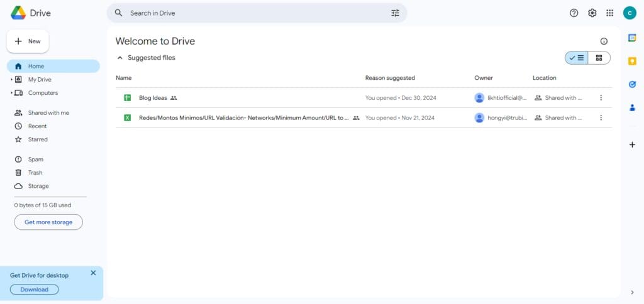Click likhtiofficial owner avatar
The image size is (644, 304).
pyautogui.click(x=479, y=97)
